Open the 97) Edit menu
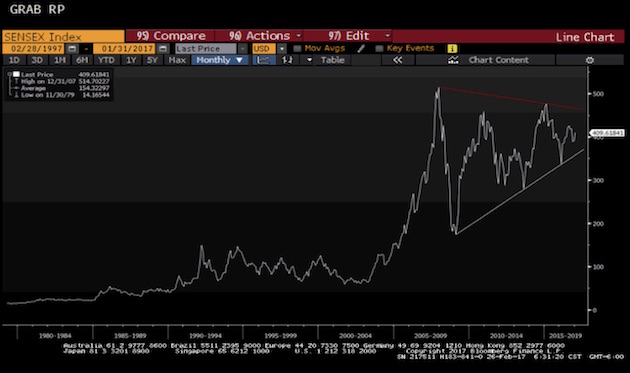 pyautogui.click(x=348, y=36)
